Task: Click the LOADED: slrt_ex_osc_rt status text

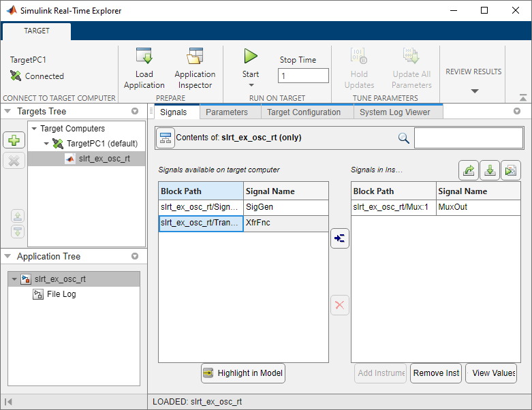Action: pos(197,402)
